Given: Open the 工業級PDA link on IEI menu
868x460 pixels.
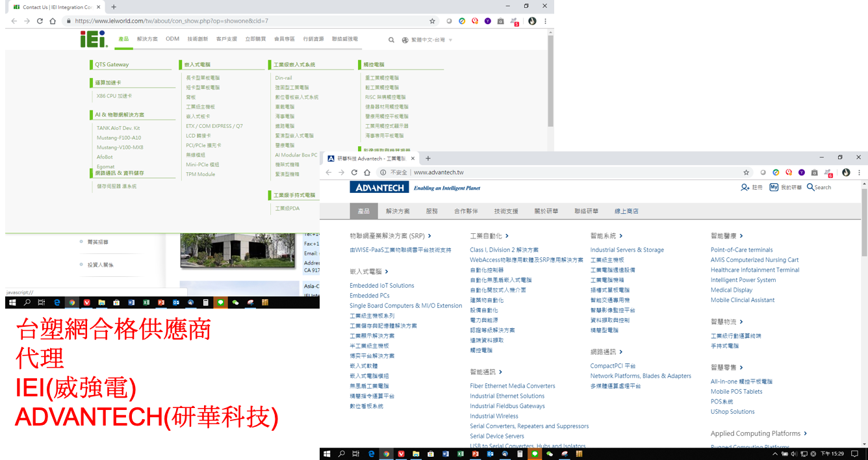Looking at the screenshot, I should coord(287,209).
